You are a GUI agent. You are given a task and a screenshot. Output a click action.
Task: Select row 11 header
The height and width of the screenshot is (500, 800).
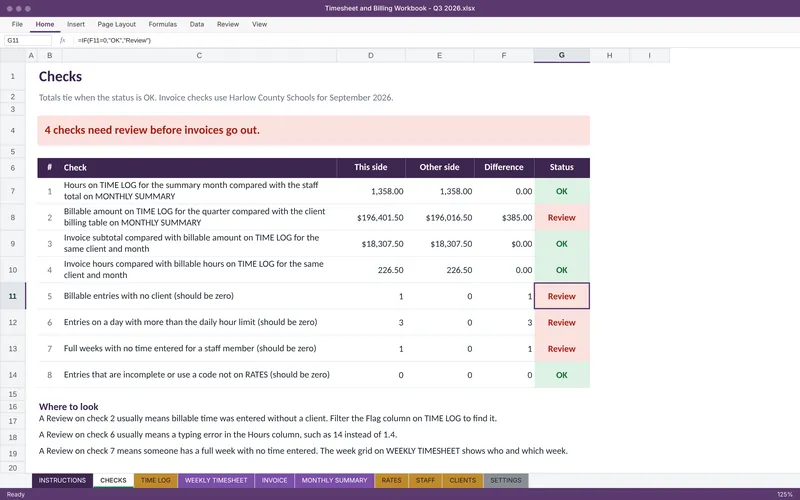[13, 296]
